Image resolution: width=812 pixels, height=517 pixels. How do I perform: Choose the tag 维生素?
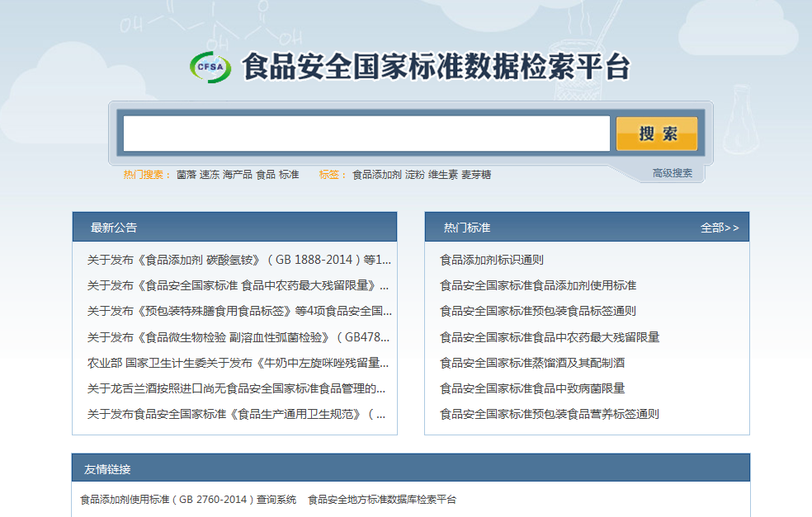[443, 175]
